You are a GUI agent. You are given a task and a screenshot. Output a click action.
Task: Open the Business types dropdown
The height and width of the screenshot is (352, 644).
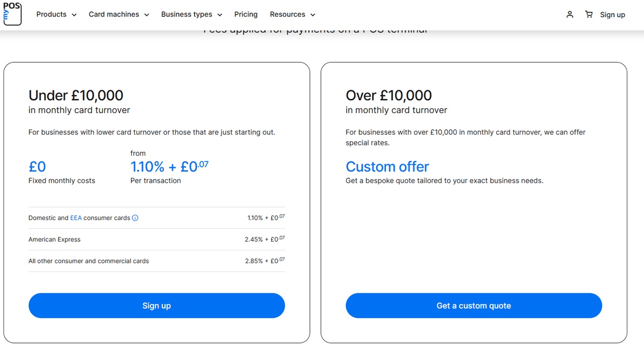187,15
